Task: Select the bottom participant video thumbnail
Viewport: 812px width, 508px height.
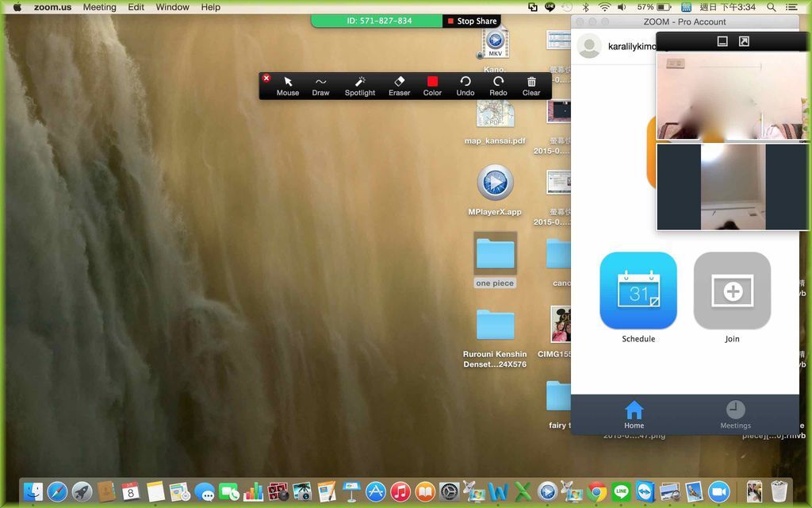Action: coord(732,187)
